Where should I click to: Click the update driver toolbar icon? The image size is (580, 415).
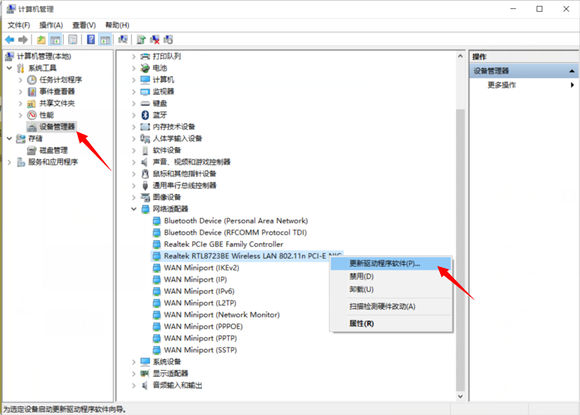(141, 40)
